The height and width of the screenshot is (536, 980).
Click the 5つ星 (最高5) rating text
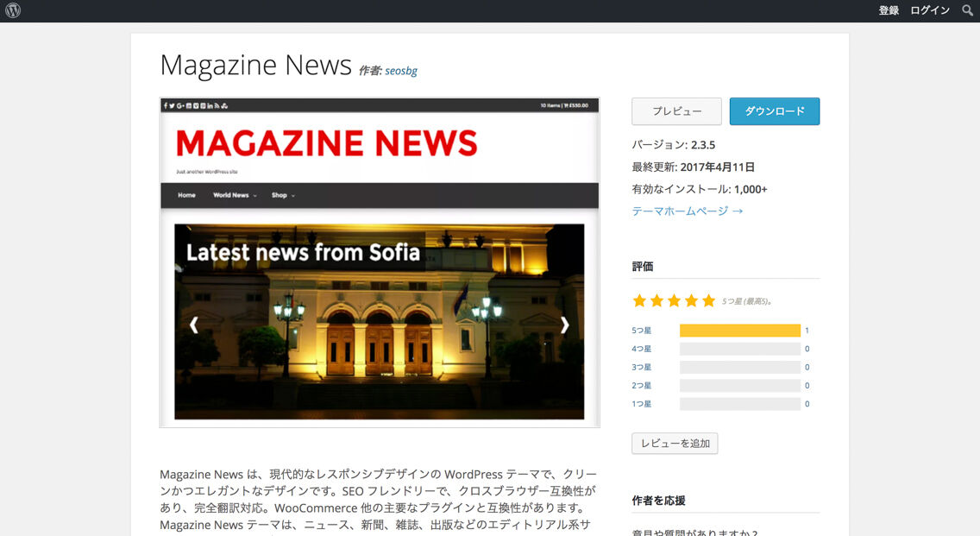pos(747,301)
